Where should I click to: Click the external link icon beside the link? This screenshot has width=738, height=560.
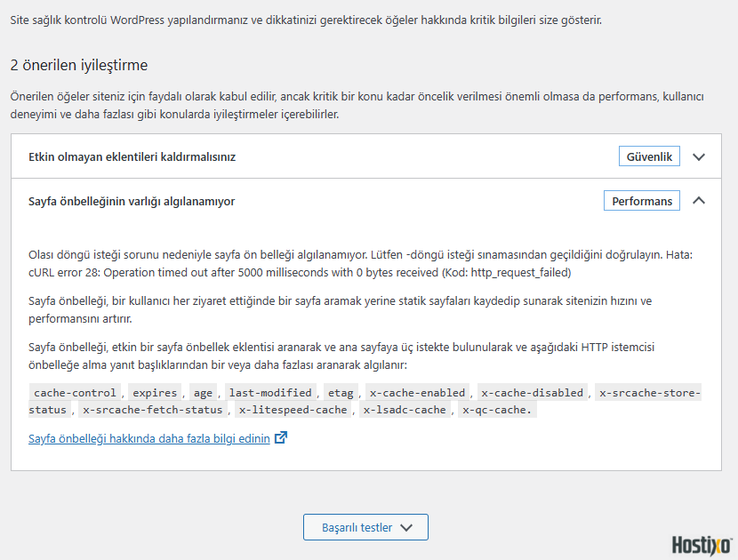coord(281,437)
